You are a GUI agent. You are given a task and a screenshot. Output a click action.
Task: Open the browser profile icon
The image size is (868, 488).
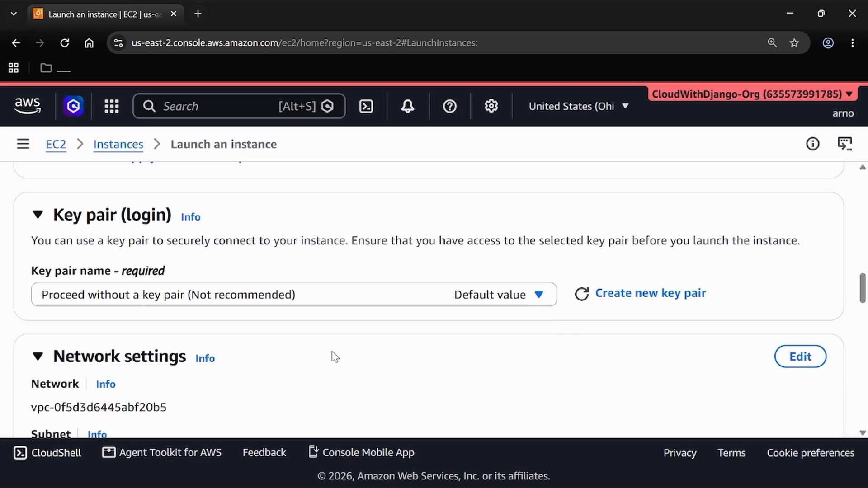click(x=828, y=43)
